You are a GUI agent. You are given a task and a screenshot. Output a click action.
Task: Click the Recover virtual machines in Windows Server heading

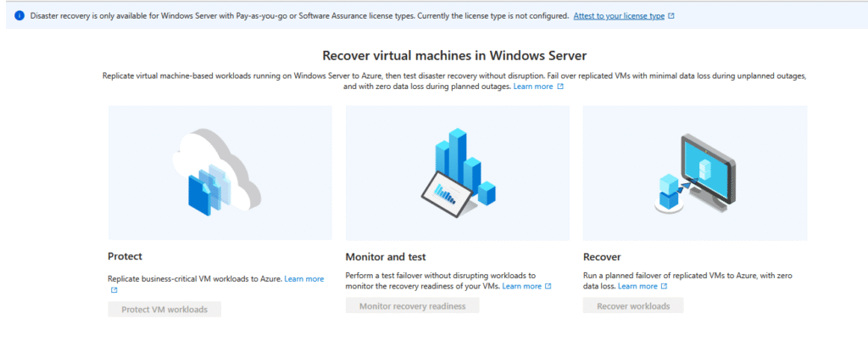[x=454, y=55]
